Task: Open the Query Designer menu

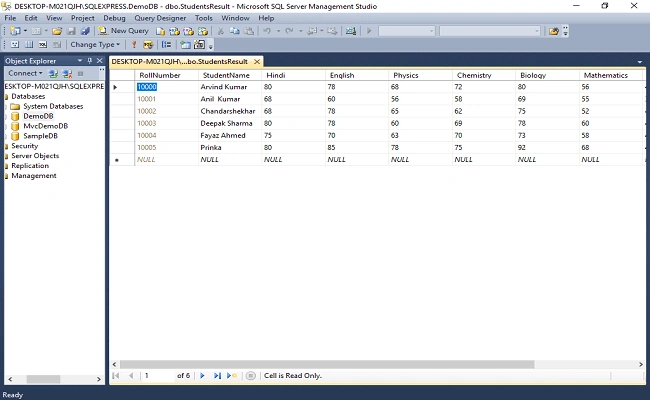Action: click(160, 18)
